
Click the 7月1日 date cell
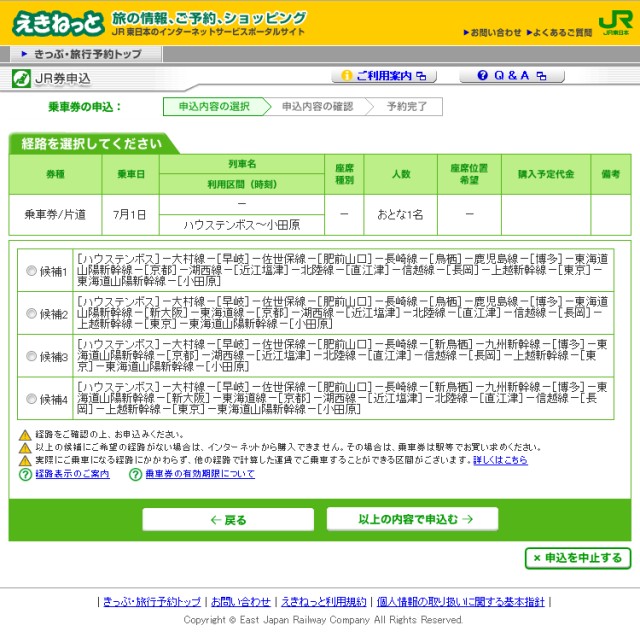click(130, 215)
